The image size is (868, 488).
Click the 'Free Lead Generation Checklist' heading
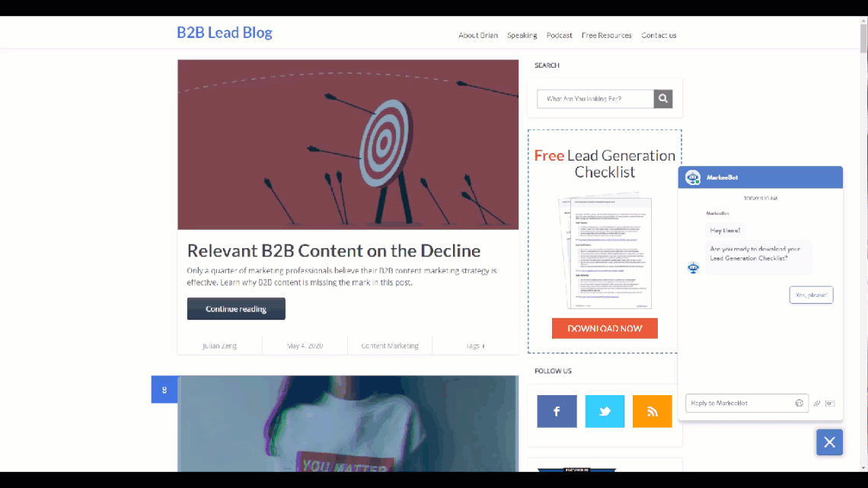(605, 164)
